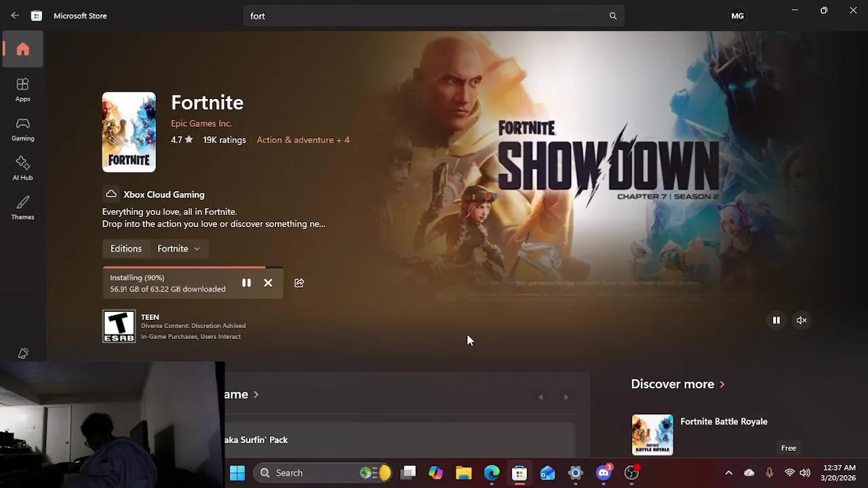Screen dimensions: 868x488
Task: Click the Xbox Cloud Gaming cloud icon
Action: 111,195
